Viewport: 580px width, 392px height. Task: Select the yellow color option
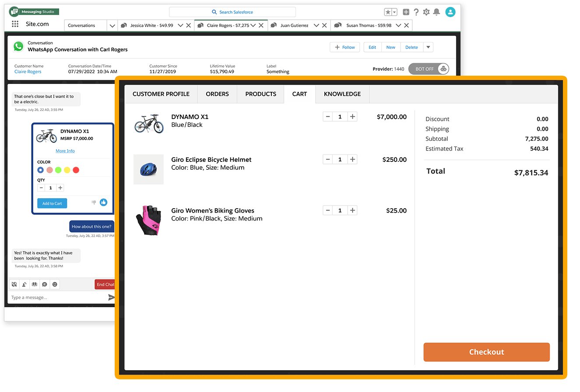(67, 170)
